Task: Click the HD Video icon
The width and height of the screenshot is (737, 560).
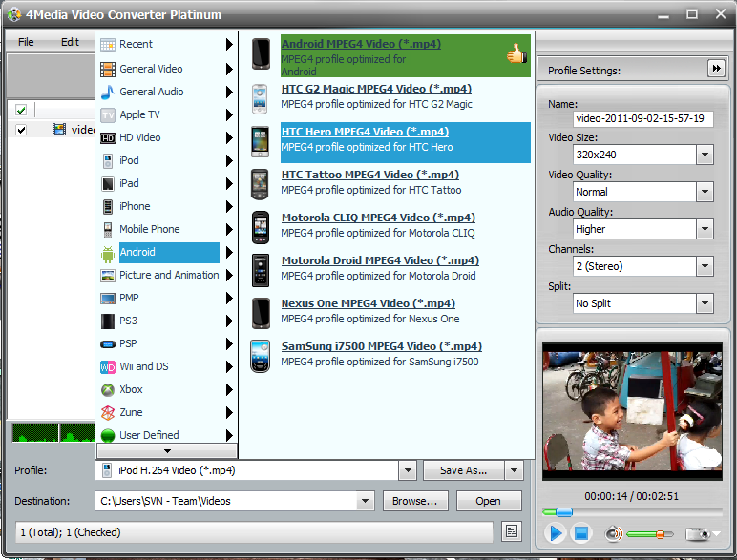Action: [x=108, y=138]
